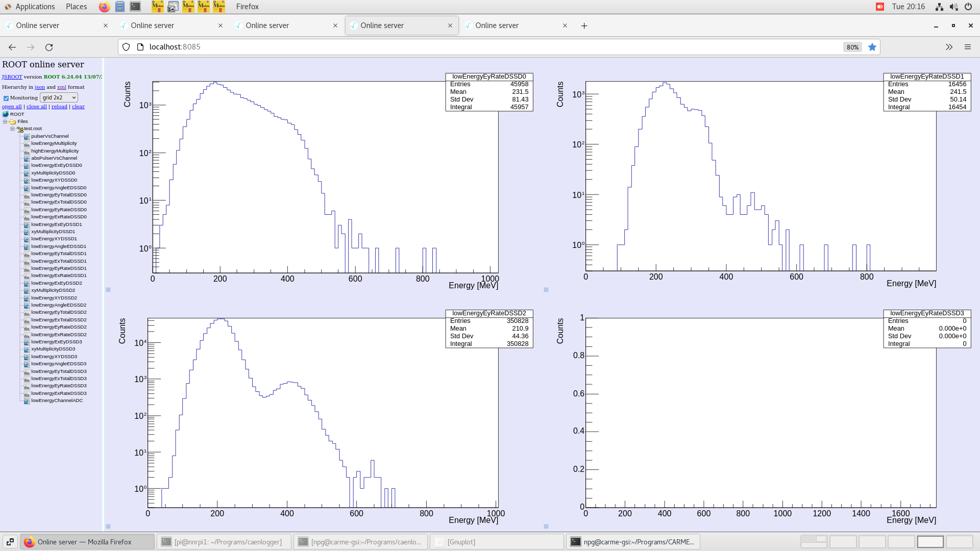Open the lowEnergyMultiplicity histogram
Image resolution: width=980 pixels, height=551 pixels.
pos(54,143)
